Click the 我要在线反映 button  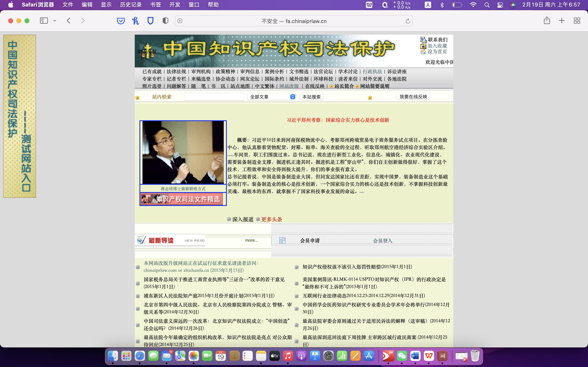[x=413, y=97]
